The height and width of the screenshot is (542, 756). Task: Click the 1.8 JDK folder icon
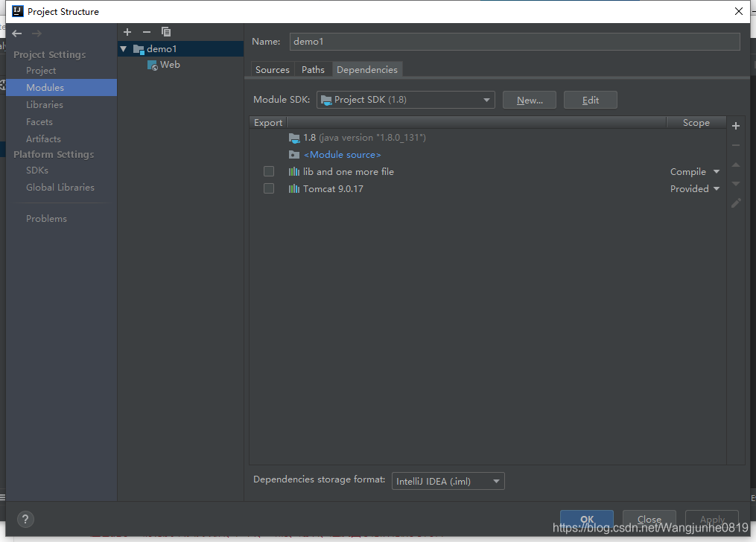tap(294, 138)
